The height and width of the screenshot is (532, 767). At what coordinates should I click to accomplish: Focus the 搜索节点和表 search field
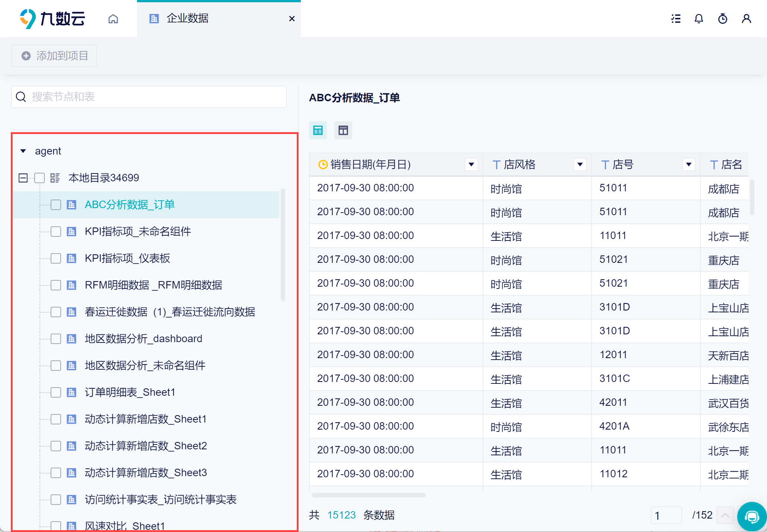[x=149, y=97]
